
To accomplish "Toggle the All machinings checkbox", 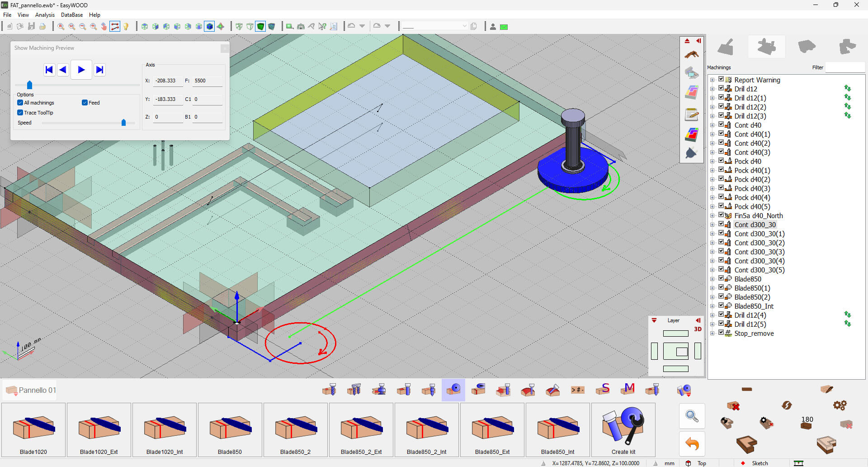I will pyautogui.click(x=20, y=103).
